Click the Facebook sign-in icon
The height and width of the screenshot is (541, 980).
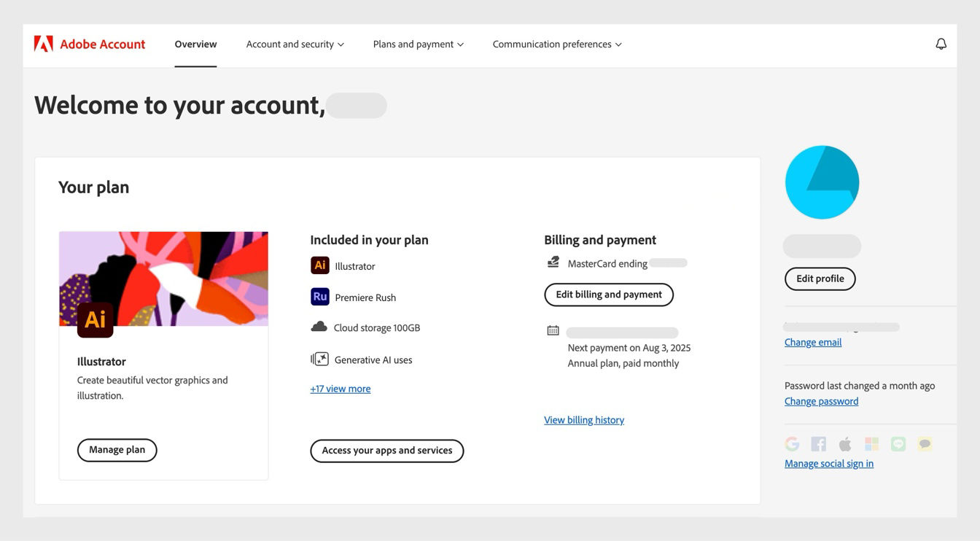(x=819, y=443)
